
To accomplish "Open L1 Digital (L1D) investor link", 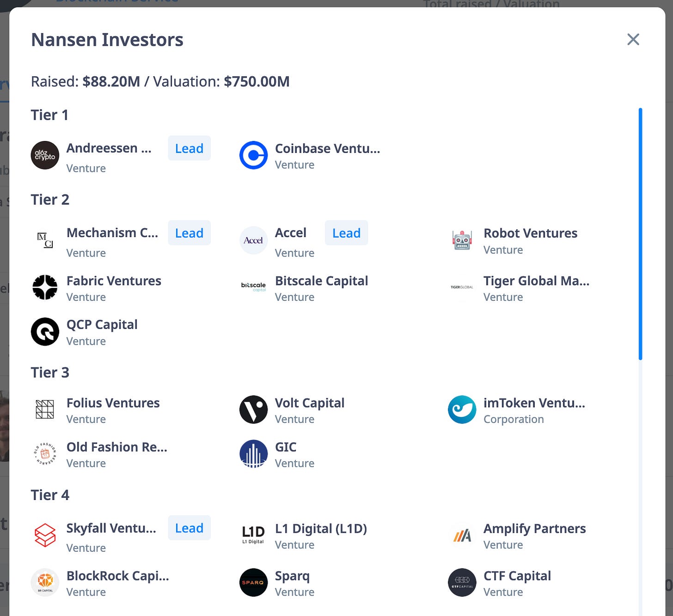I will tap(321, 528).
